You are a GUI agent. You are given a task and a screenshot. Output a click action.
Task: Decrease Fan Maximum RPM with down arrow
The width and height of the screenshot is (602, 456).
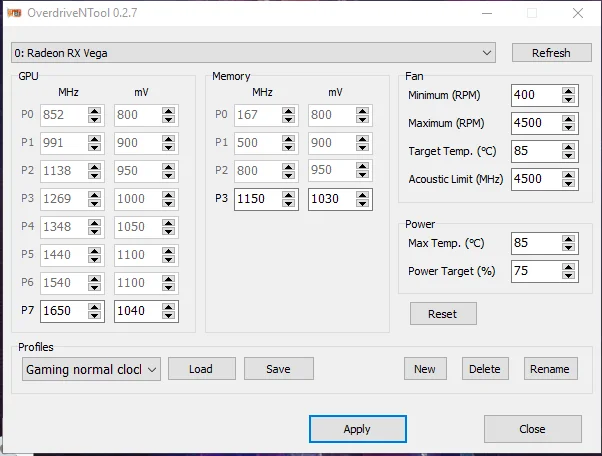569,128
